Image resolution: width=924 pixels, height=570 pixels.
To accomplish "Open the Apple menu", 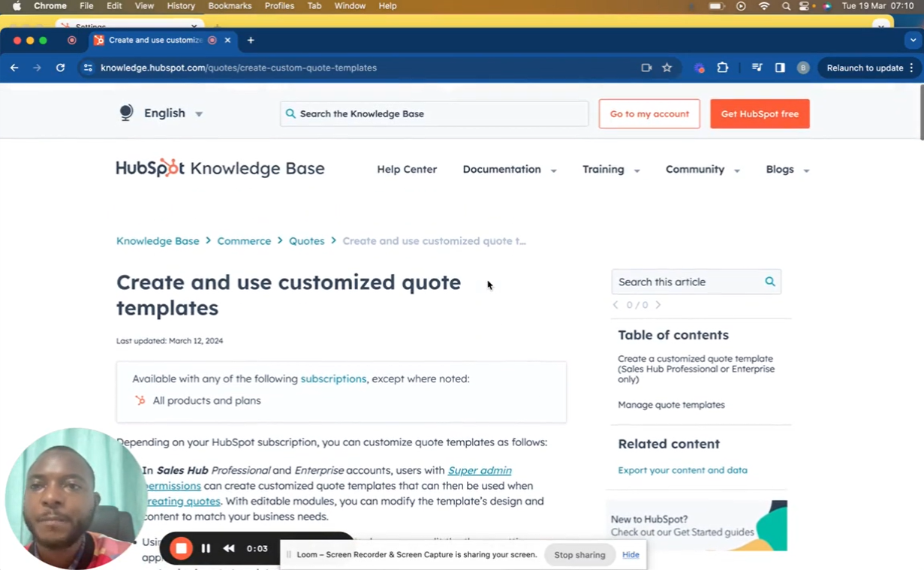I will (x=17, y=6).
